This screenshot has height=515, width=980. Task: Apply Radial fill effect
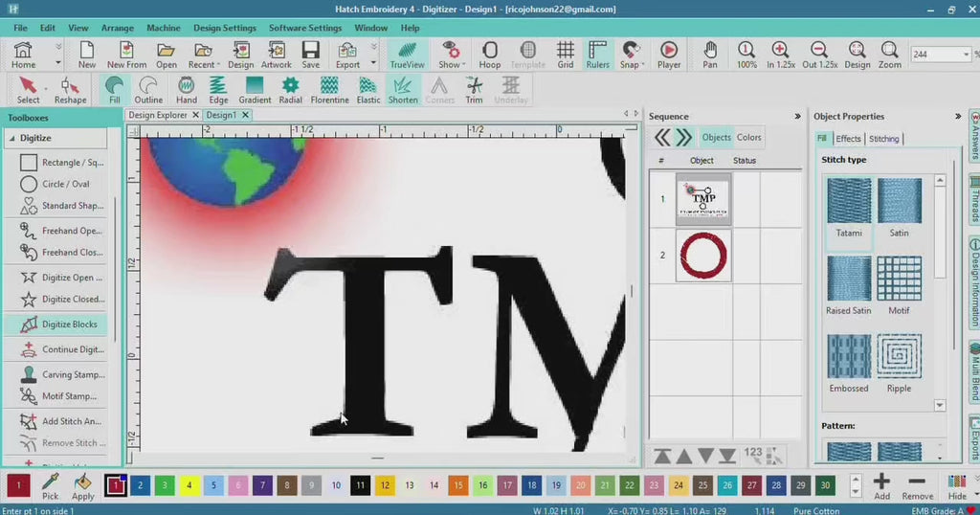point(290,91)
